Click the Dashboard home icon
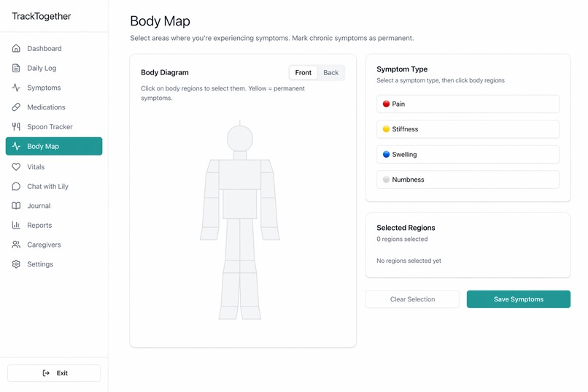 click(16, 48)
